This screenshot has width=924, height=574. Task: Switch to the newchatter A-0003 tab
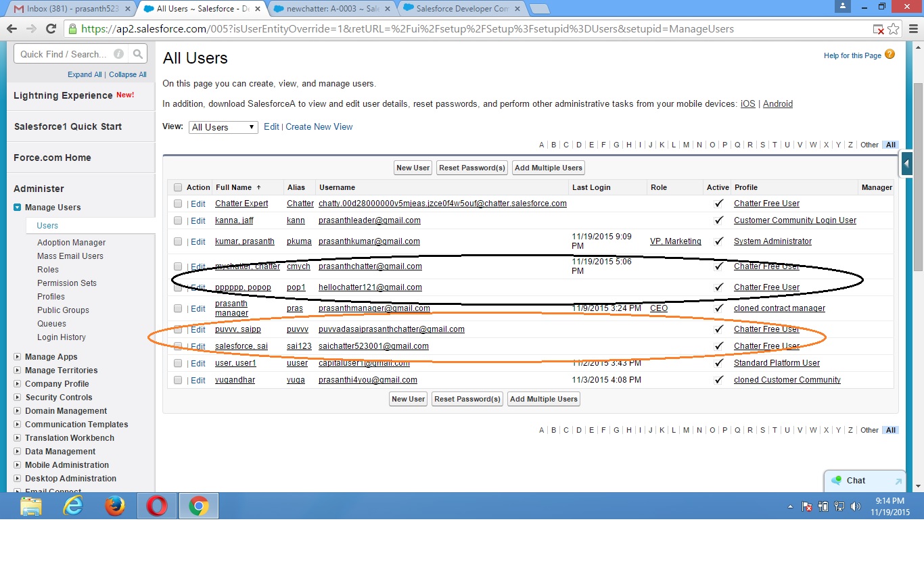(332, 9)
